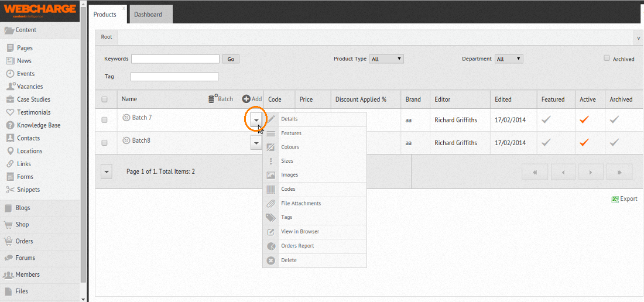The image size is (644, 302).
Task: Toggle the select-all checkbox in table header
Action: coord(105,99)
